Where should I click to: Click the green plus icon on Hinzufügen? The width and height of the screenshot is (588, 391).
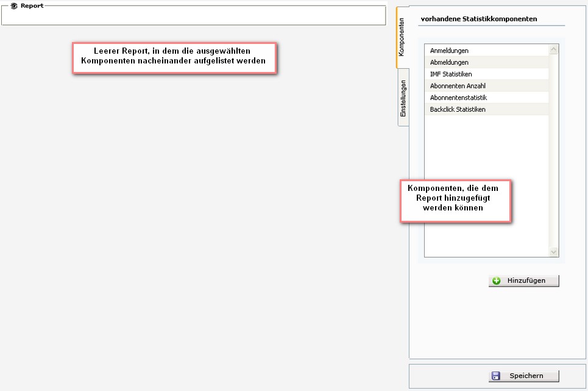(496, 281)
